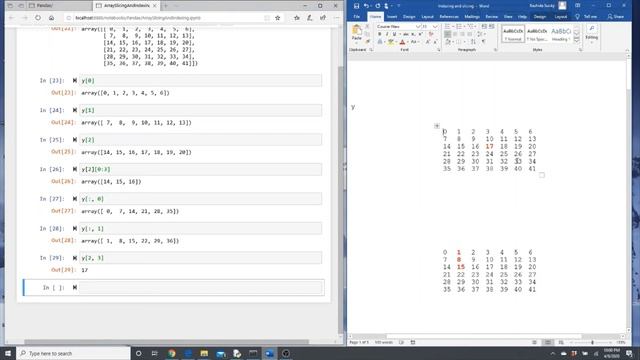Click the add notes pen icon in browser
Viewport: 640px width, 360px height.
click(x=310, y=18)
